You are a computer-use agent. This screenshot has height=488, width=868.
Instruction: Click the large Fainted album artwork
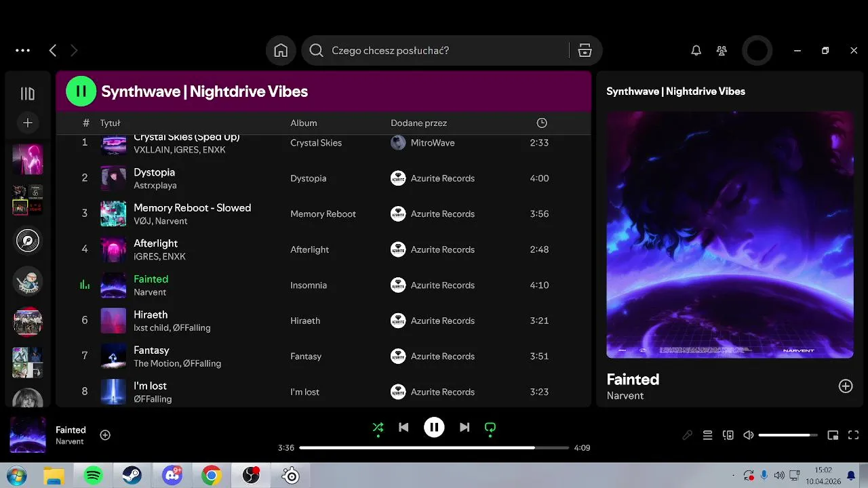tap(730, 235)
